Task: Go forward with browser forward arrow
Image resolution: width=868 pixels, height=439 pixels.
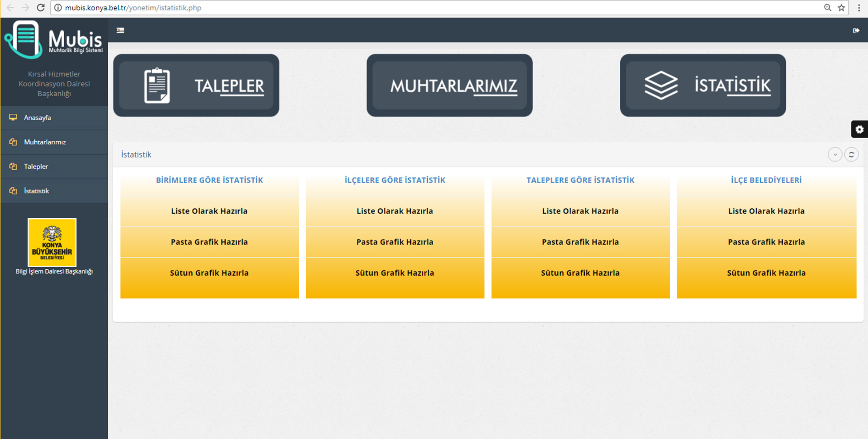Action: (x=25, y=8)
